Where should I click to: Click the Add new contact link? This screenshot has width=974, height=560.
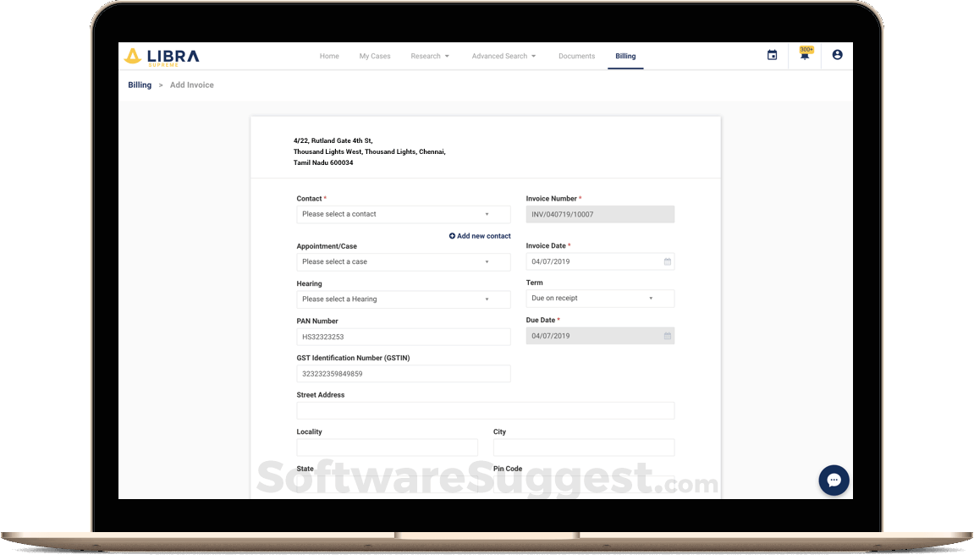pyautogui.click(x=483, y=236)
